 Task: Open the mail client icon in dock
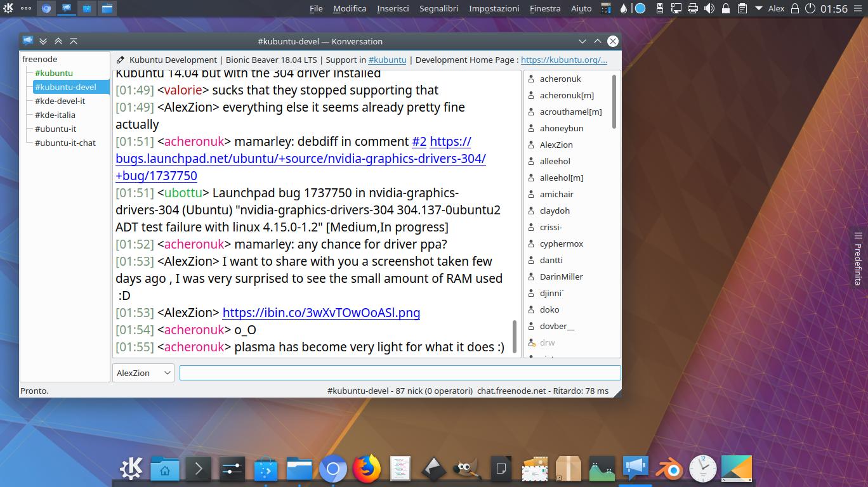534,469
